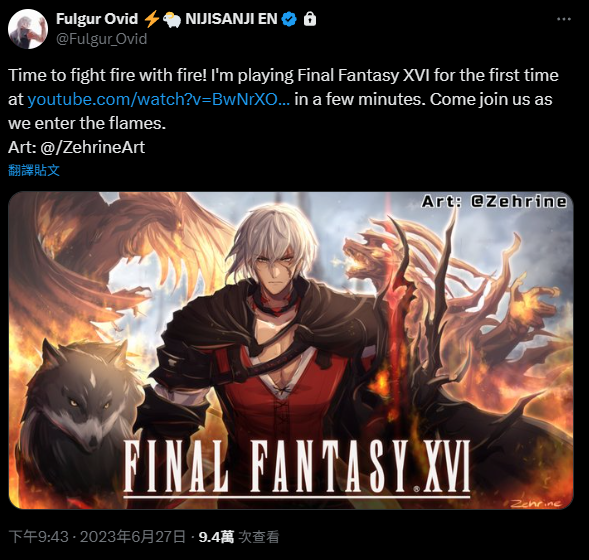Open the three-dots more options menu
The width and height of the screenshot is (589, 560).
pyautogui.click(x=564, y=19)
